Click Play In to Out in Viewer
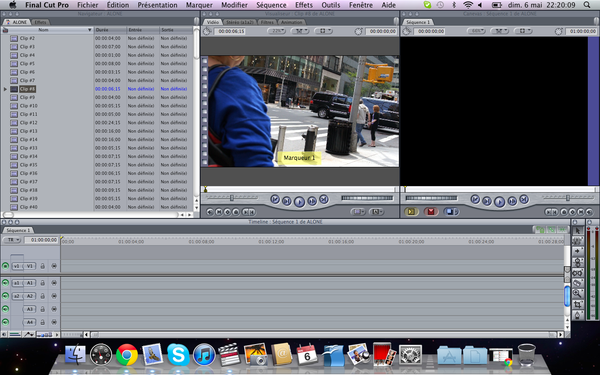This screenshot has width=600, height=375. 286,201
